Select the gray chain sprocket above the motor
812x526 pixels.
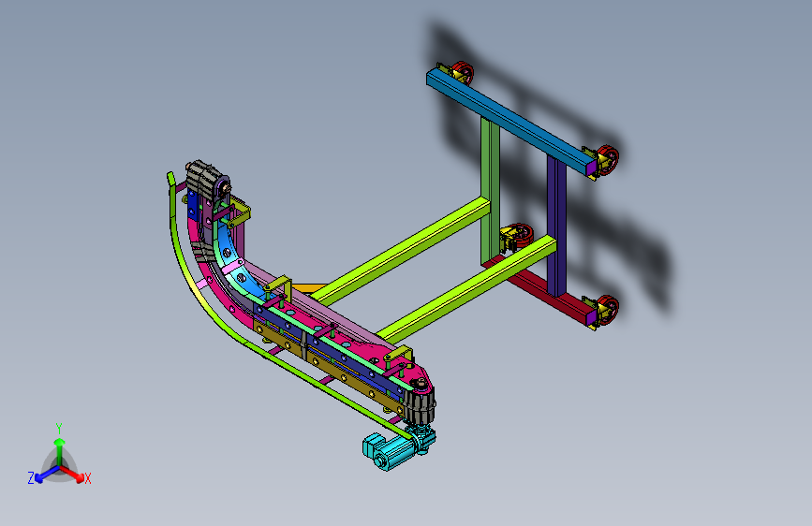(420, 406)
